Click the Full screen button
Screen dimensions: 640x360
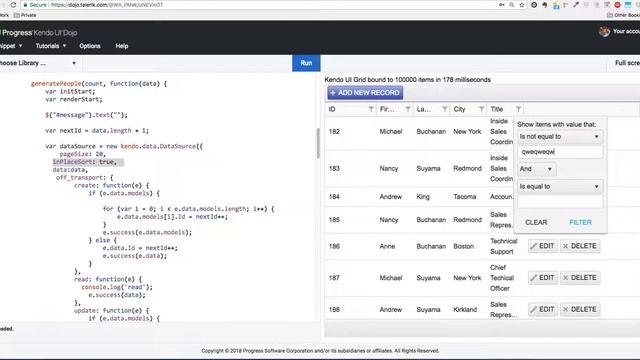pyautogui.click(x=627, y=63)
